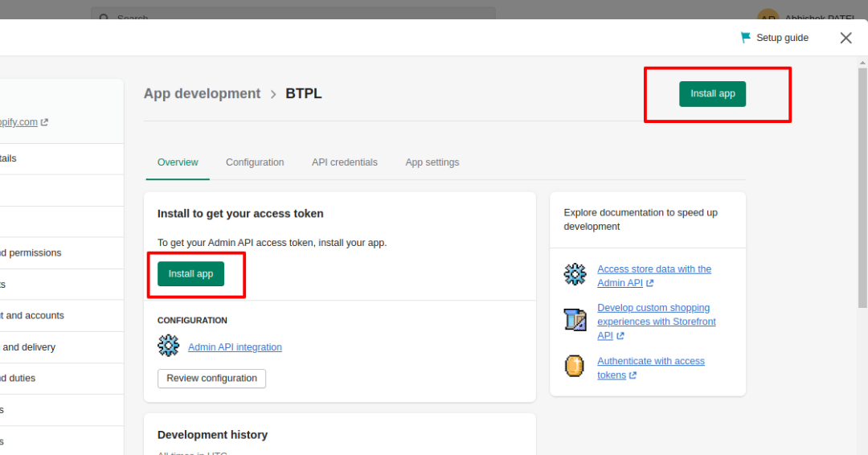868x455 pixels.
Task: Click the coin icon beside Authenticate with access tokens
Action: point(574,366)
